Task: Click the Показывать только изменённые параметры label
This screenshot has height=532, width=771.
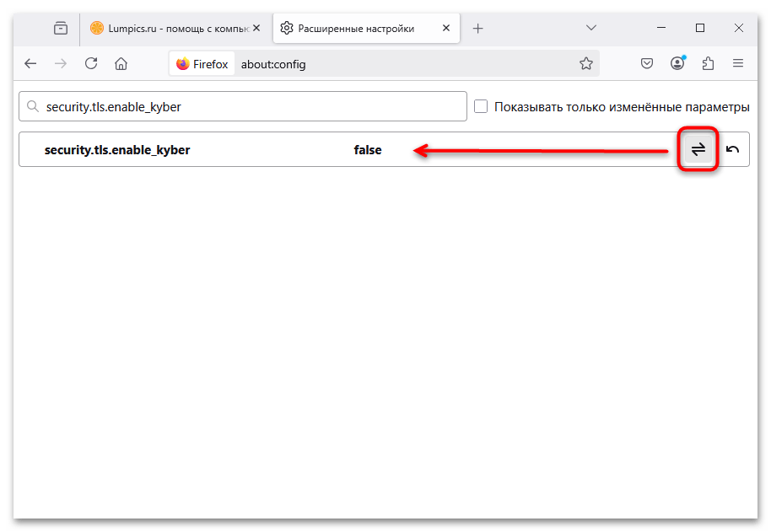Action: (622, 106)
